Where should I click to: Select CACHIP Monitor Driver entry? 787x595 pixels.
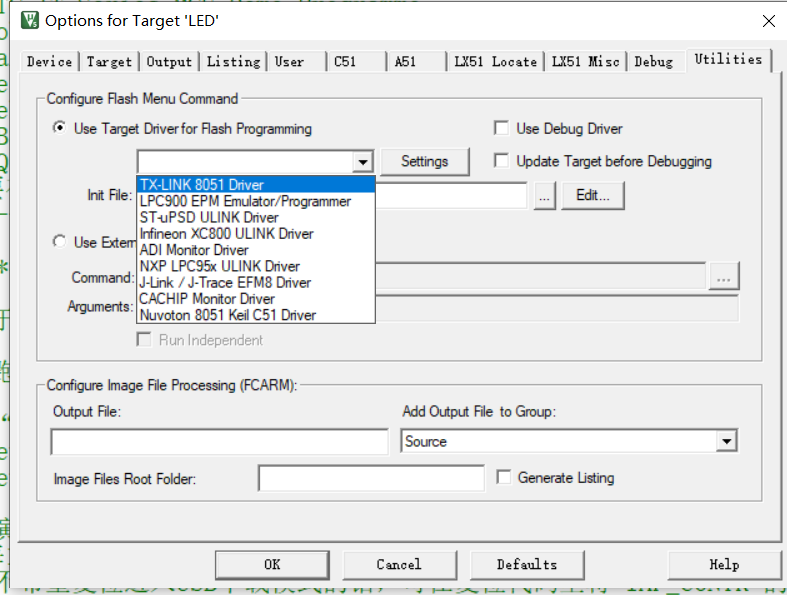tap(256, 299)
